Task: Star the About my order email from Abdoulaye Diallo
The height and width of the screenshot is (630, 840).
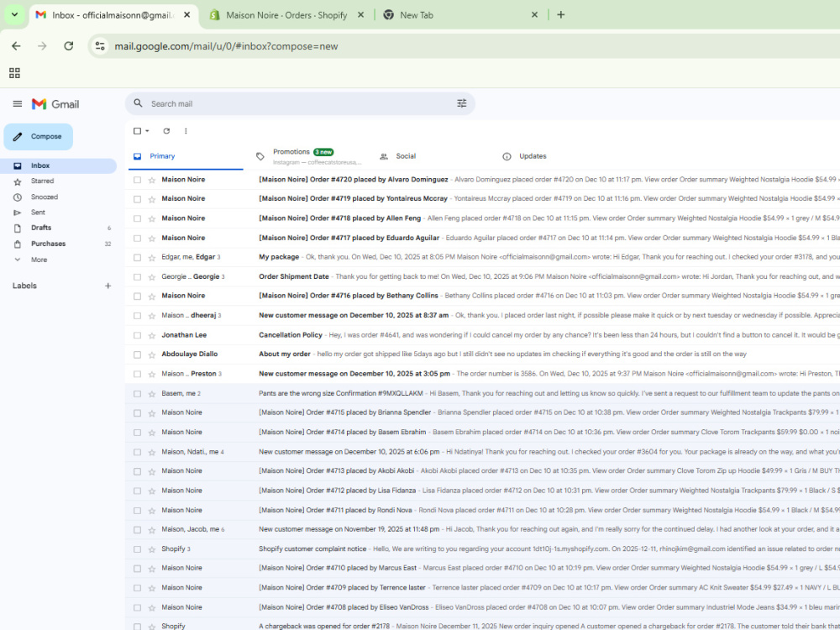Action: point(151,354)
